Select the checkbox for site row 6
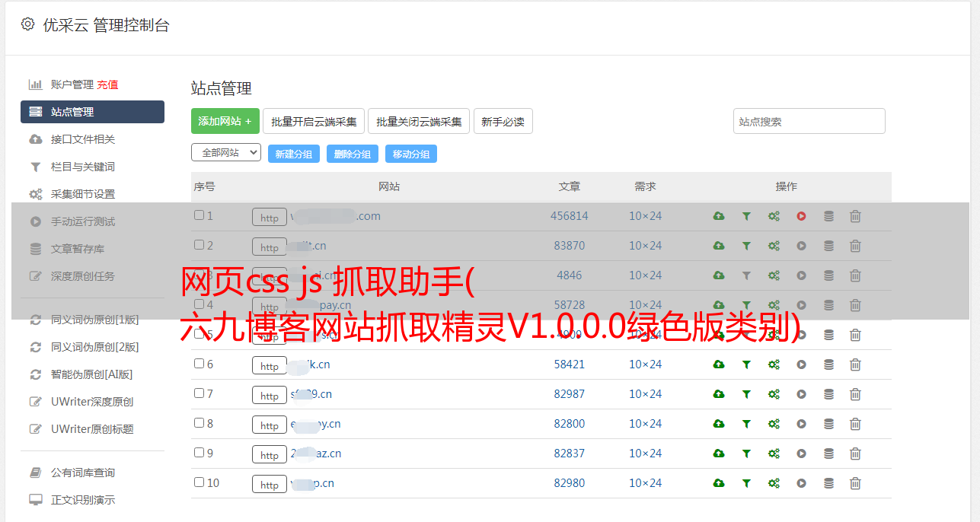This screenshot has width=980, height=522. pos(199,364)
